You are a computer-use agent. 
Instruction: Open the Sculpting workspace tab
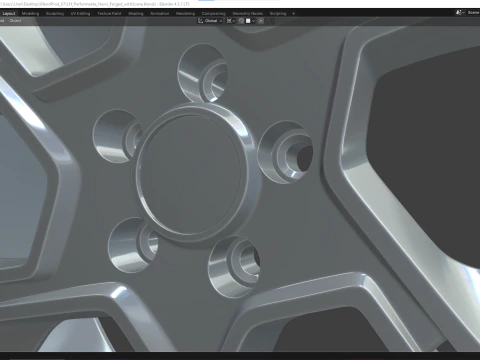tap(55, 13)
